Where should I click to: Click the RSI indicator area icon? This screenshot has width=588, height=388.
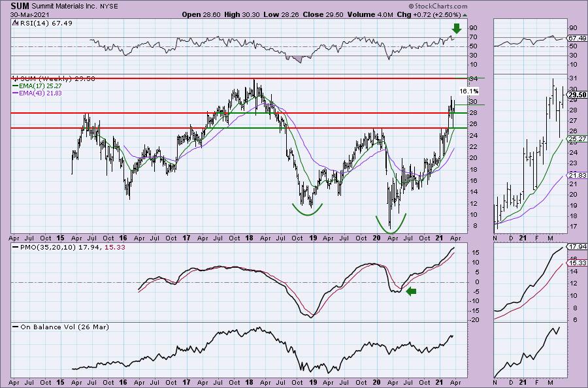[14, 23]
